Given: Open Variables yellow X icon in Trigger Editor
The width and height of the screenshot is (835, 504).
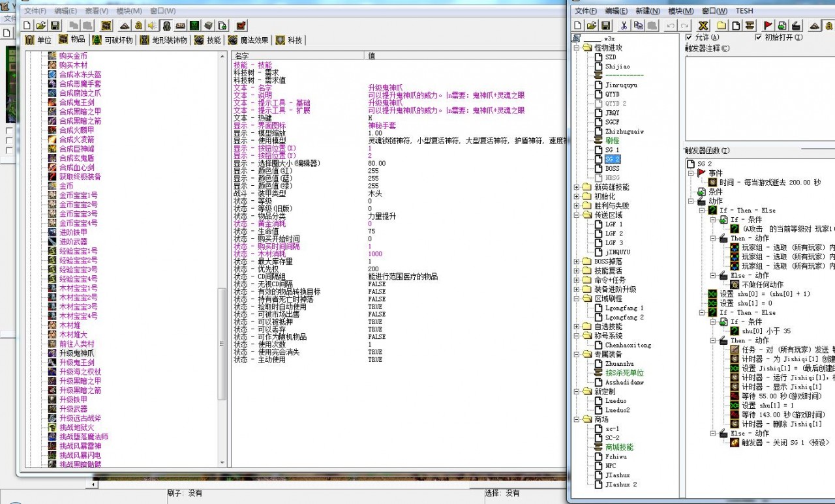Looking at the screenshot, I should (703, 25).
